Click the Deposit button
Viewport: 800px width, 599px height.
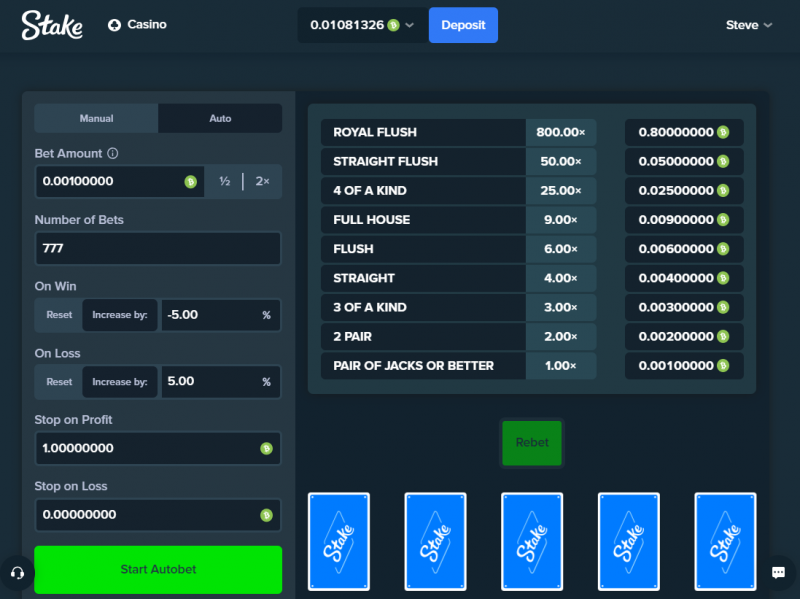coord(463,25)
